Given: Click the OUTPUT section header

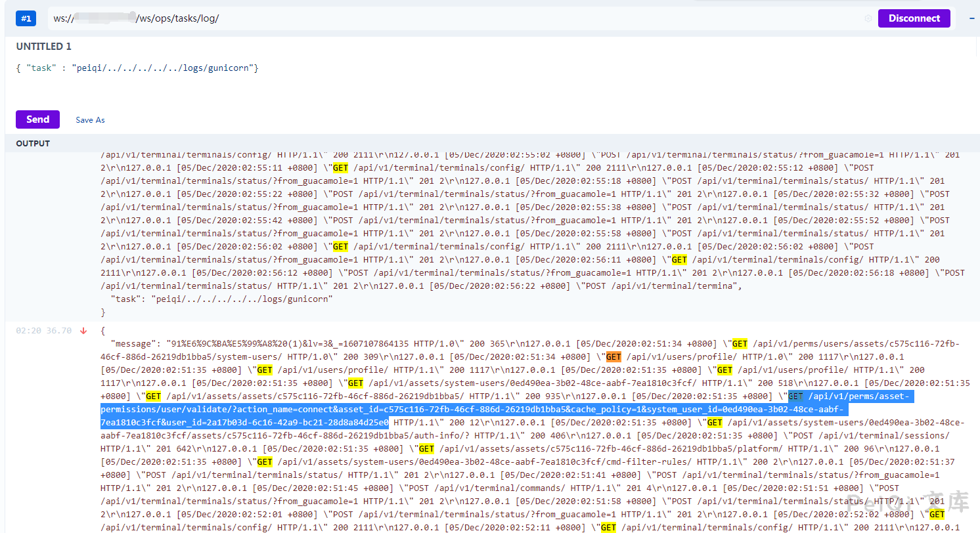Looking at the screenshot, I should point(33,143).
